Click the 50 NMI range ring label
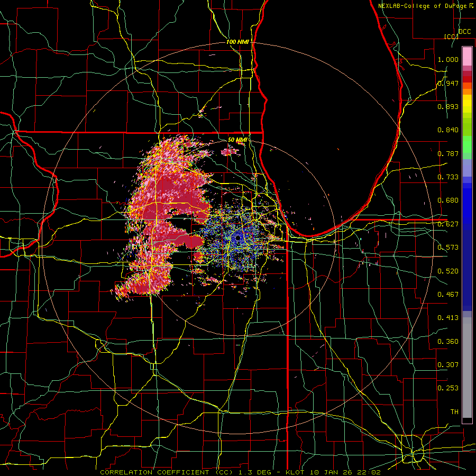This screenshot has width=476, height=476. 237,140
